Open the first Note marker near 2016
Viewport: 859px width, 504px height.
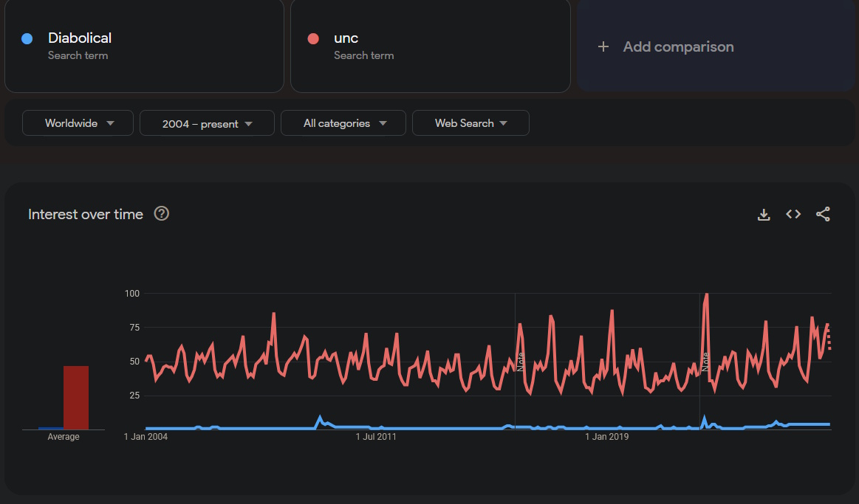pyautogui.click(x=521, y=362)
